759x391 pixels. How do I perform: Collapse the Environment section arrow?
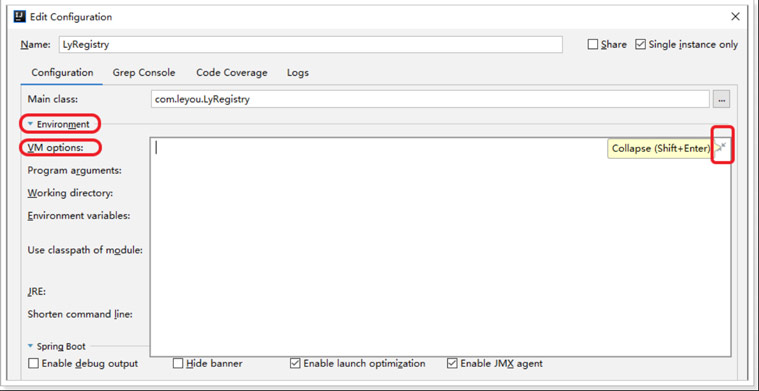coord(30,124)
